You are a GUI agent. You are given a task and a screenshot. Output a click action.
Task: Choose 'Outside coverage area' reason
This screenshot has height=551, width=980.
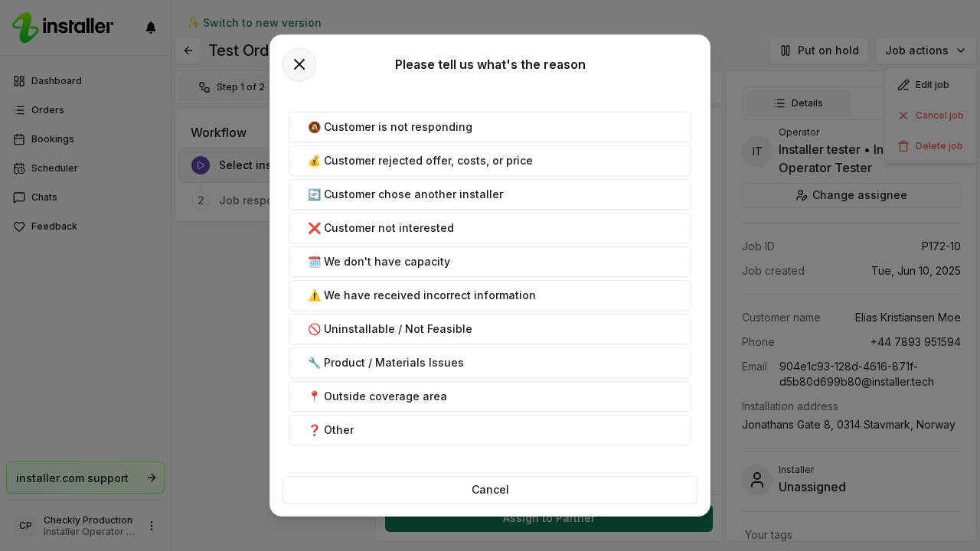(490, 396)
